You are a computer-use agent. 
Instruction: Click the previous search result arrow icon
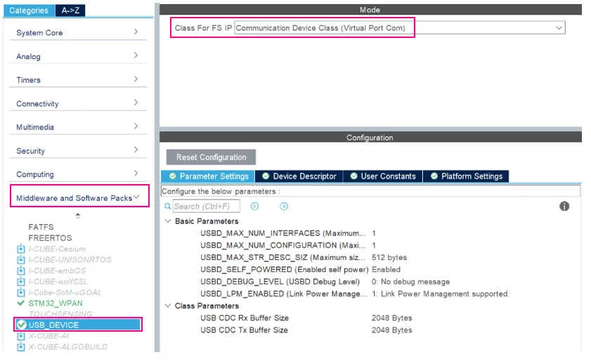255,206
